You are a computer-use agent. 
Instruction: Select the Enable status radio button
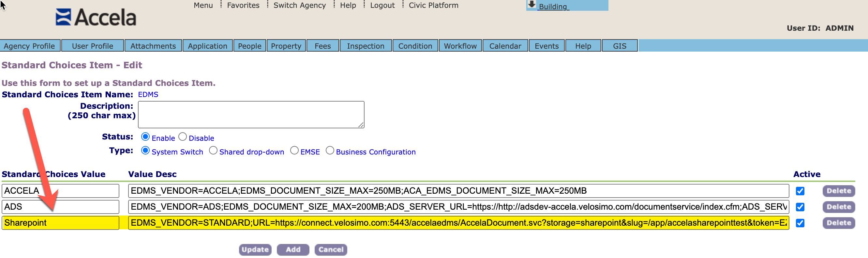click(145, 137)
